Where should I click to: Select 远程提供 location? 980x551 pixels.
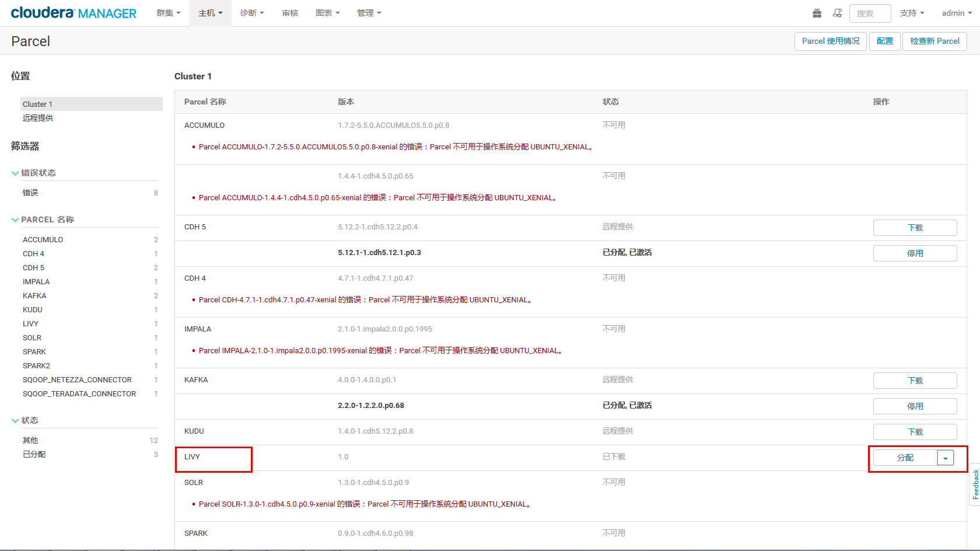click(x=38, y=118)
